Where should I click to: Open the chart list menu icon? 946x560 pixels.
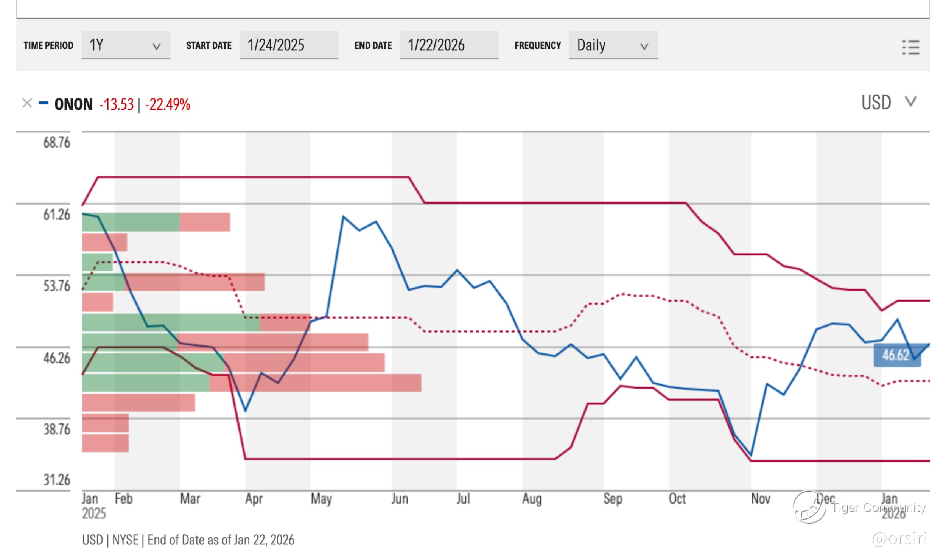[x=910, y=47]
